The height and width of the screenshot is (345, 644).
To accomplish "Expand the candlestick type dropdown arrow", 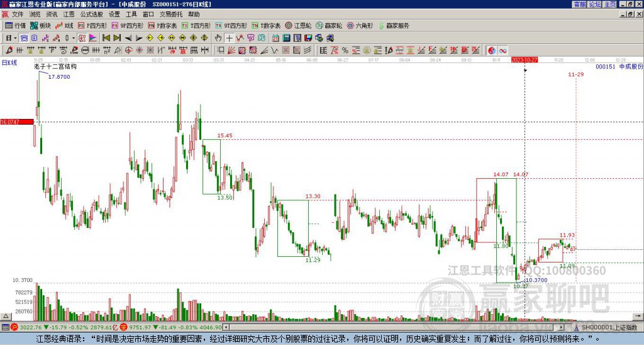I will (x=74, y=38).
